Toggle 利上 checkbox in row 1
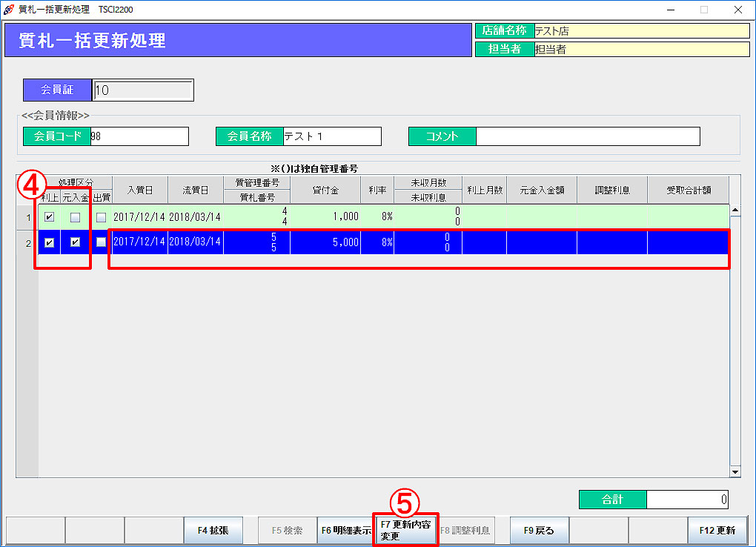 (49, 217)
